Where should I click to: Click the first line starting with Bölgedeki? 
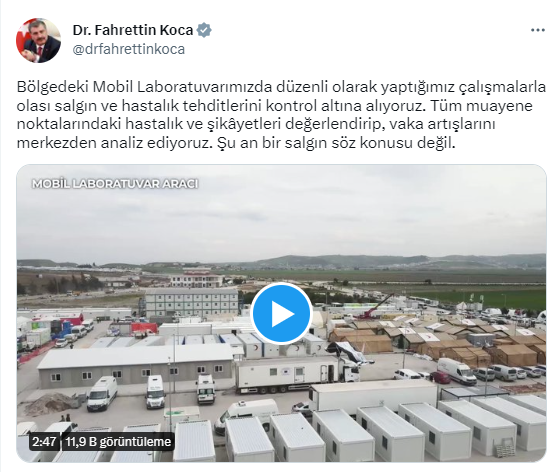pyautogui.click(x=281, y=87)
